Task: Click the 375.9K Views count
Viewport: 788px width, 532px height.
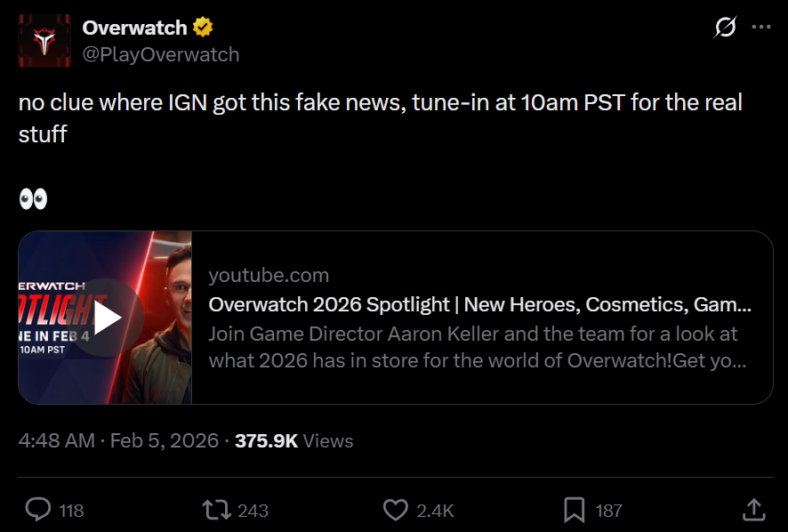Action: click(x=293, y=440)
